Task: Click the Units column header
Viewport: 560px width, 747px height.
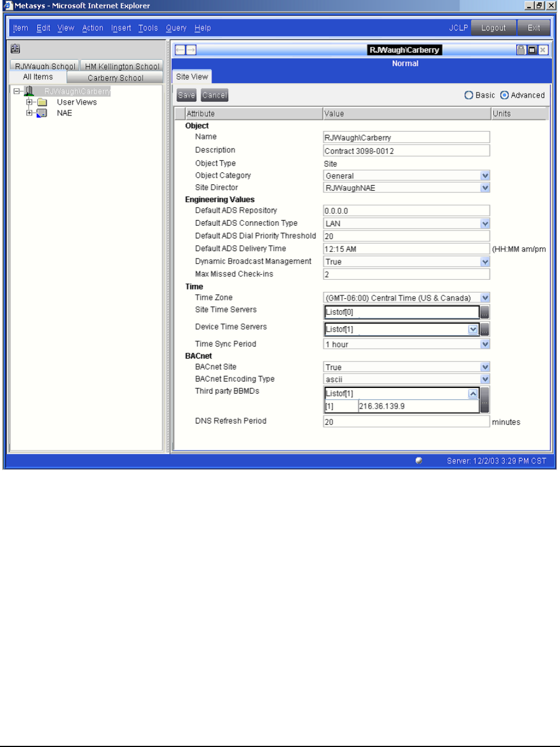Action: tap(519, 114)
